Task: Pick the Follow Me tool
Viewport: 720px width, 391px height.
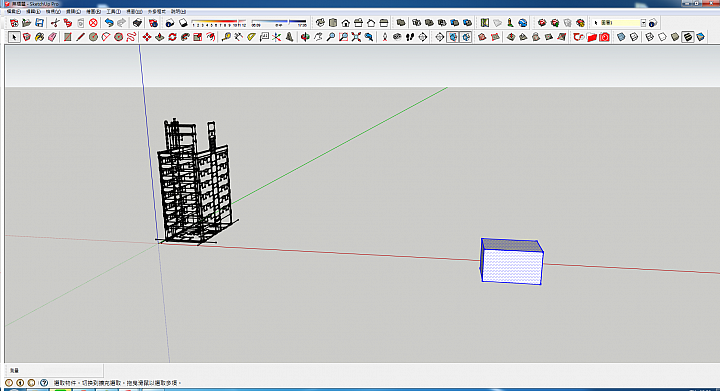Action: [185, 37]
